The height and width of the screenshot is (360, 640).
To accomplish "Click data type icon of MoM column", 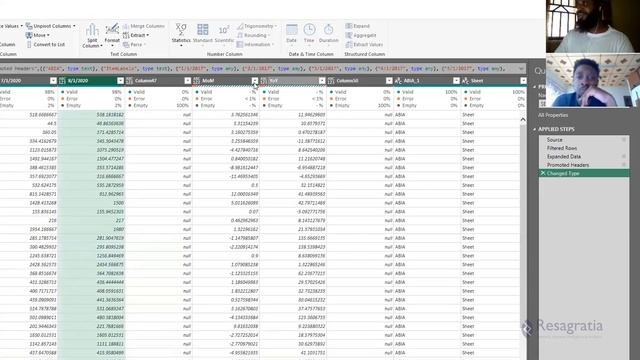I will click(196, 81).
